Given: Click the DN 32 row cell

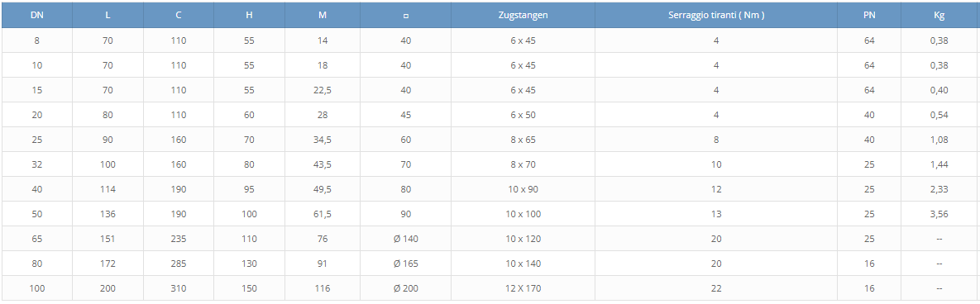Looking at the screenshot, I should point(37,164).
